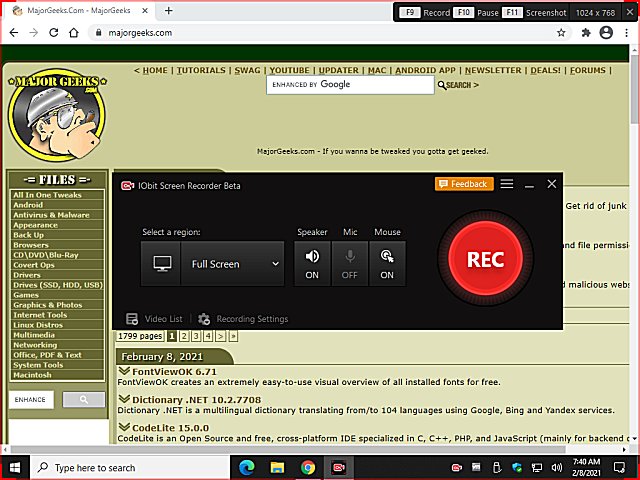Bookmark this page with the star
The image size is (640, 480).
coord(561,33)
